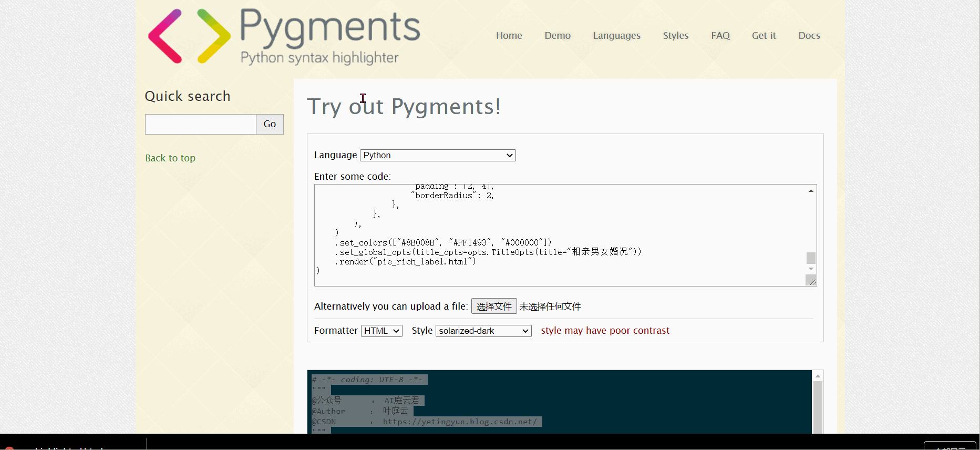Viewport: 980px width, 450px height.
Task: Click the code textarea scroll down arrow
Action: click(x=811, y=269)
